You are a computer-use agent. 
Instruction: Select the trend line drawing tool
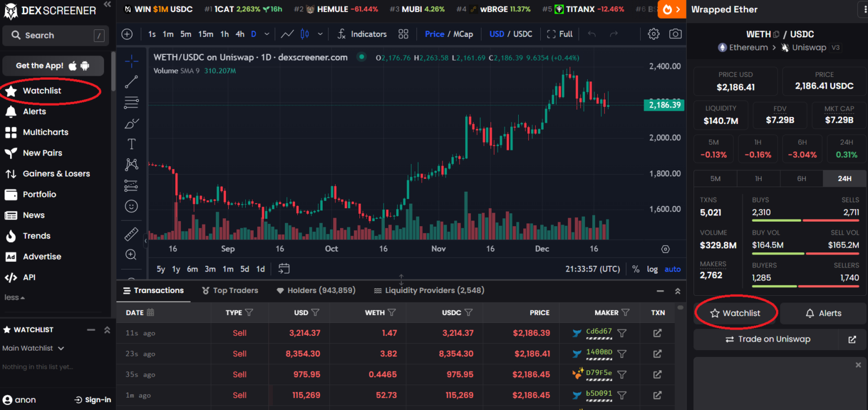tap(131, 81)
